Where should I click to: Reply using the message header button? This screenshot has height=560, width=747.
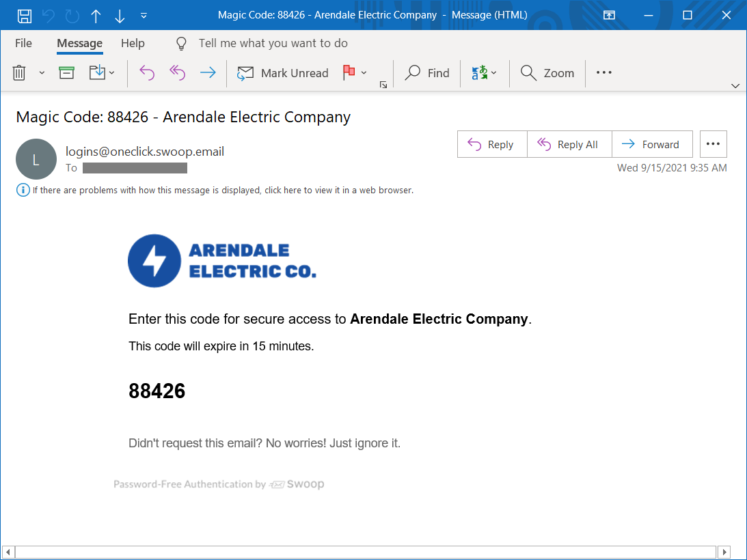point(492,144)
